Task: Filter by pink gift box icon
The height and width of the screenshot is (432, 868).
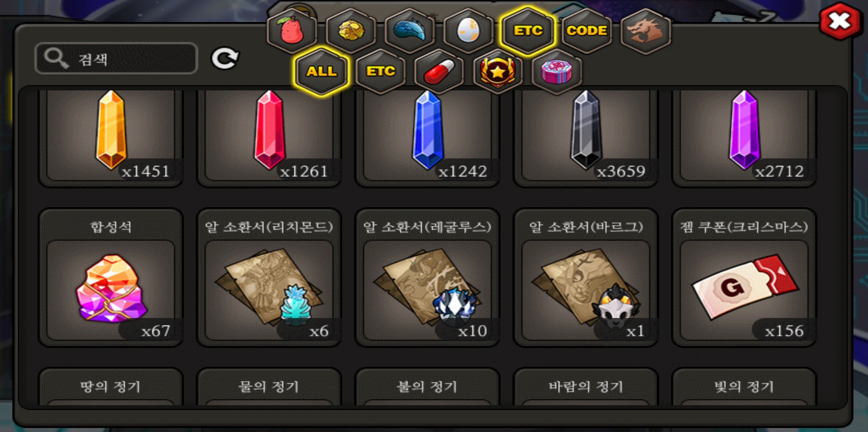Action: tap(557, 72)
